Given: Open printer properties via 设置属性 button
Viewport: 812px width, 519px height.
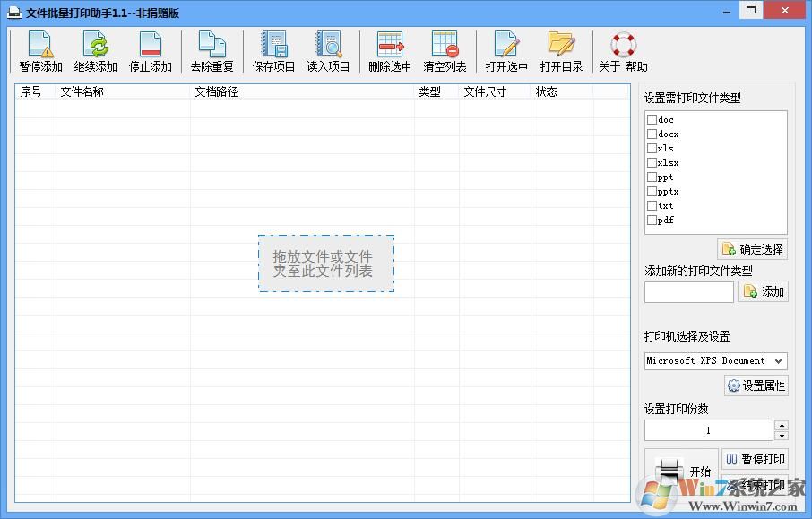Looking at the screenshot, I should pyautogui.click(x=756, y=385).
